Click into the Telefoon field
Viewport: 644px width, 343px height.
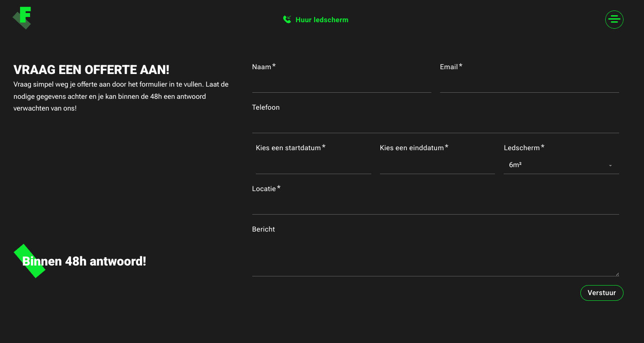[435, 124]
